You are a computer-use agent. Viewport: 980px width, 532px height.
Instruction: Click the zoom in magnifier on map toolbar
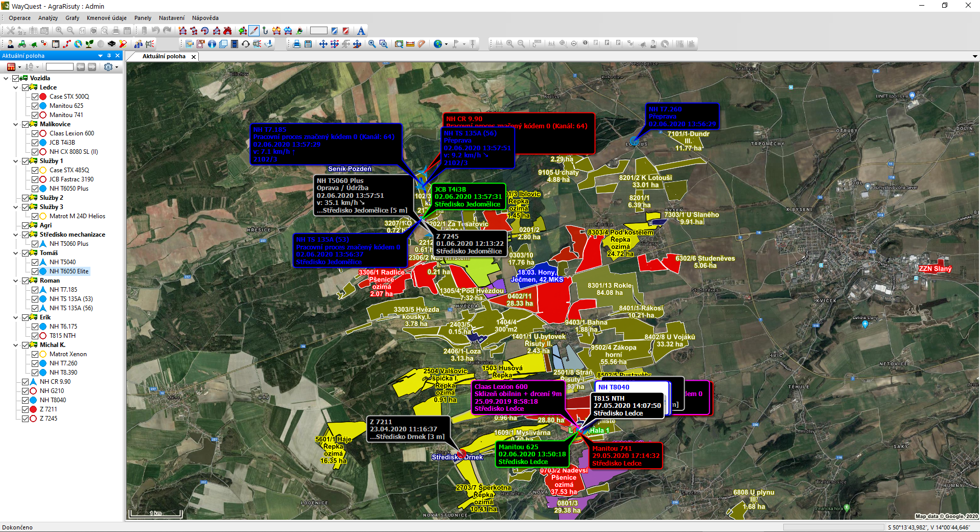372,44
